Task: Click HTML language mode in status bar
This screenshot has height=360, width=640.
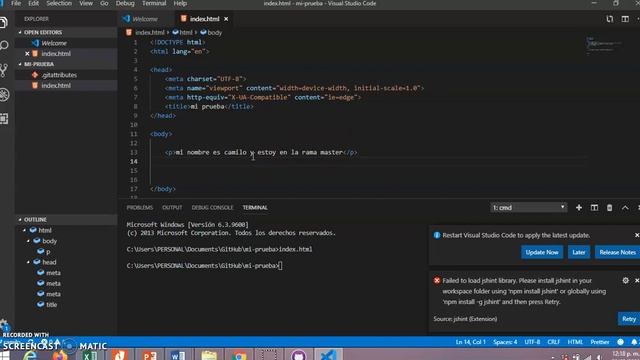Action: tap(575, 342)
